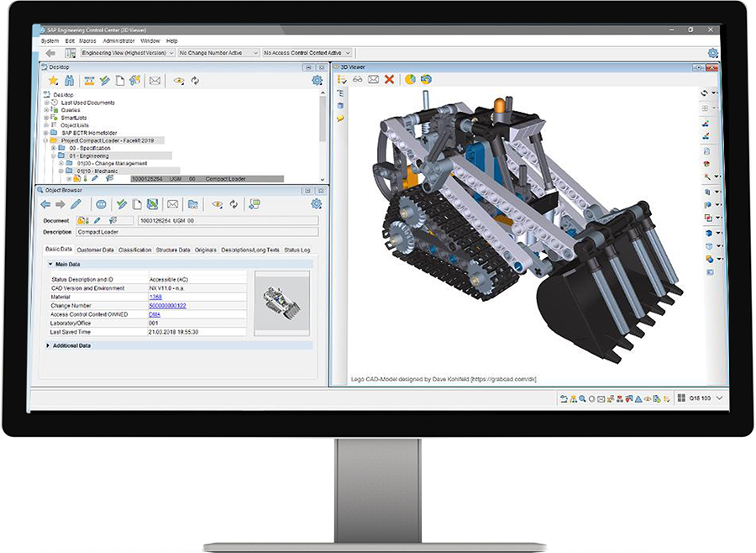Click the yellow comment icon in viewer left strip
The width and height of the screenshot is (756, 553).
(x=340, y=118)
